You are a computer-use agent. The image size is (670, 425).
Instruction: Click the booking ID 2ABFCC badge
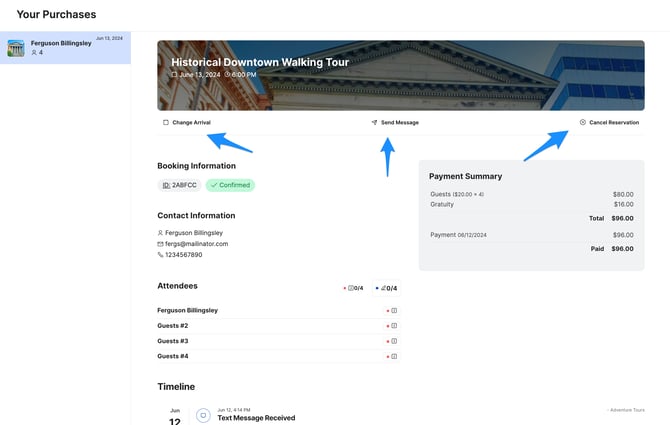(x=179, y=185)
